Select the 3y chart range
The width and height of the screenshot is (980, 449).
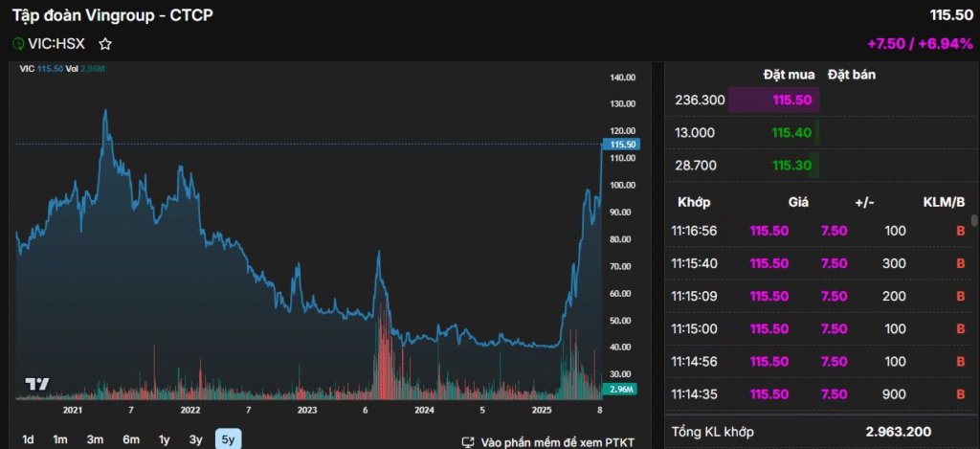(195, 439)
